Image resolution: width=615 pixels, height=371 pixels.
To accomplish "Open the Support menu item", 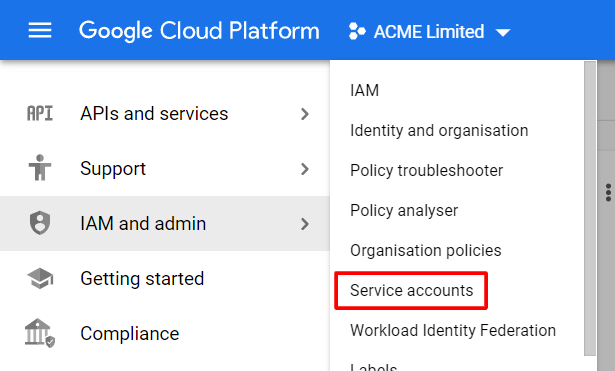I will [x=165, y=169].
